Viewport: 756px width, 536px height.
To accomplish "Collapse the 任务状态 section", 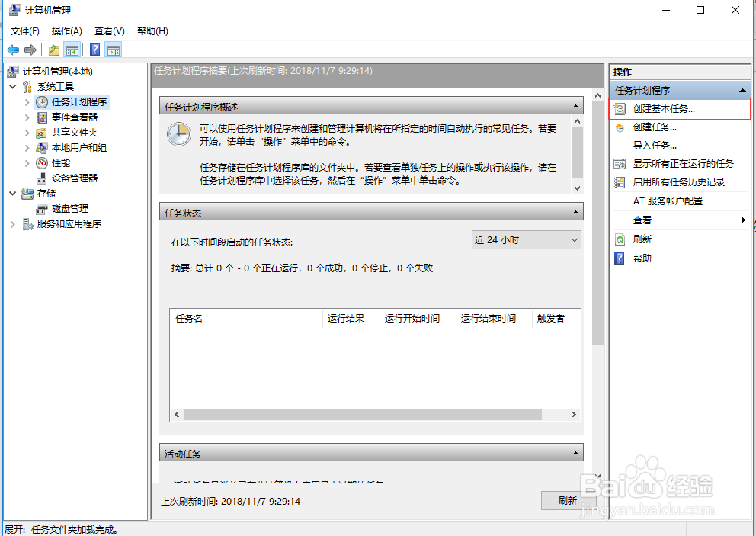I will pos(575,212).
